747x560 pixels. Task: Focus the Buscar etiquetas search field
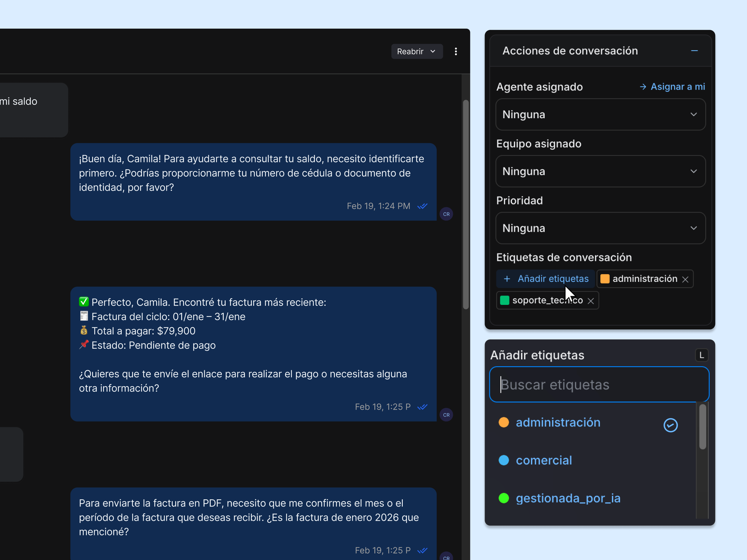tap(599, 385)
